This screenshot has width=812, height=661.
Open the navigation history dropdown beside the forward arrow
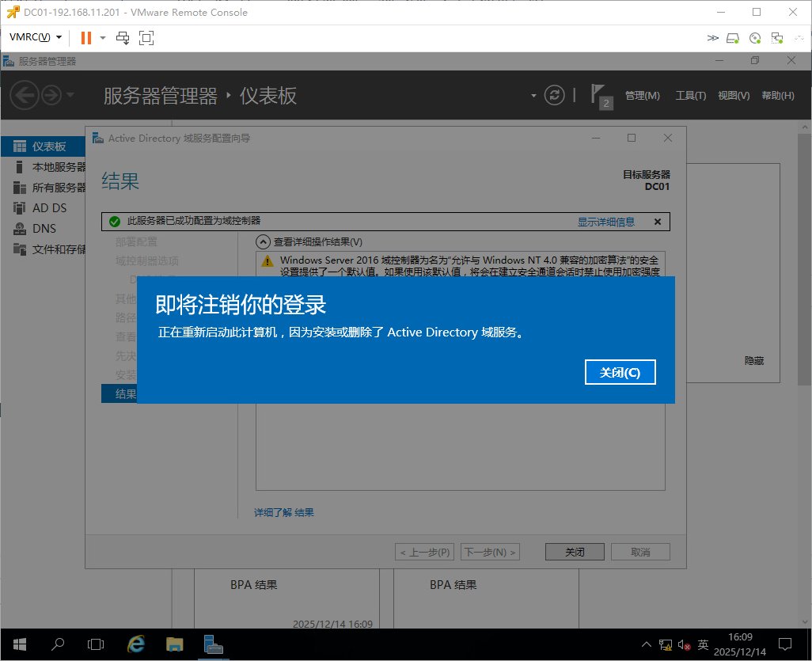tap(70, 95)
